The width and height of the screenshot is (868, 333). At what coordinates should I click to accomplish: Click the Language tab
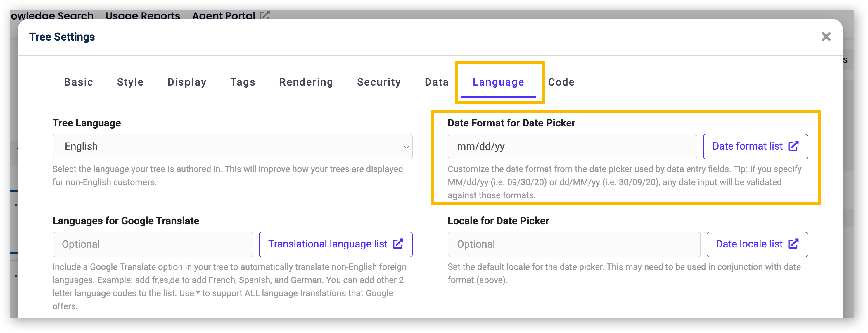(498, 82)
